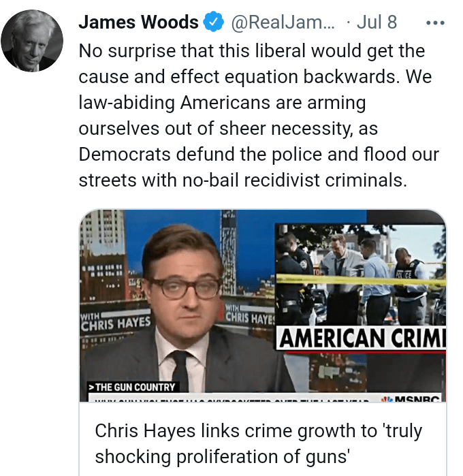
Task: Click the yellow police tape in the inset
Action: (361, 280)
